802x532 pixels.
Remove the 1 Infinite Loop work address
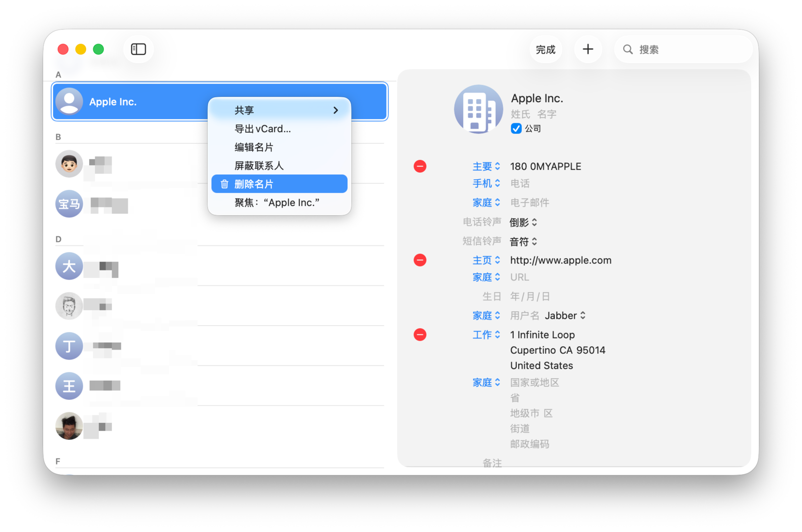(x=420, y=335)
